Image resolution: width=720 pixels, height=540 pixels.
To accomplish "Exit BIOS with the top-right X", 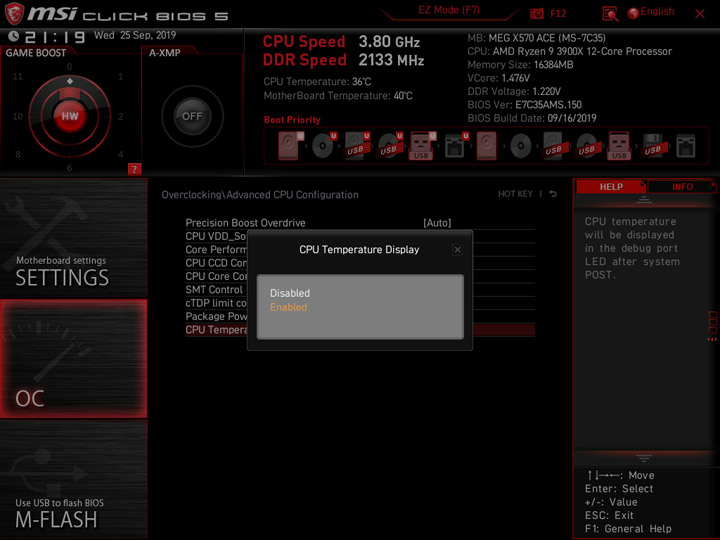I will point(700,14).
